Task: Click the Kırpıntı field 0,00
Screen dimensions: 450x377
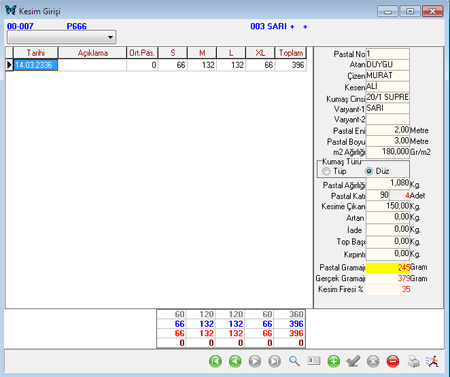Action: (x=387, y=254)
